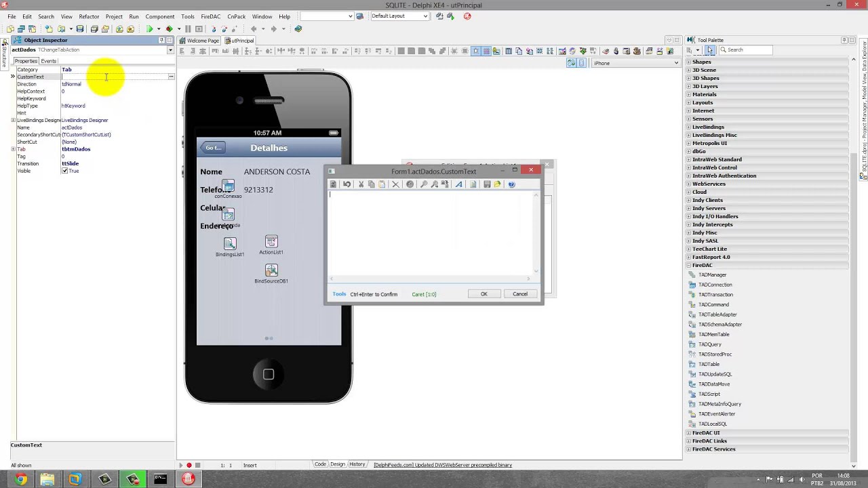Click the red stop icon next to layout dropdown
This screenshot has height=488, width=868.
pyautogui.click(x=467, y=16)
